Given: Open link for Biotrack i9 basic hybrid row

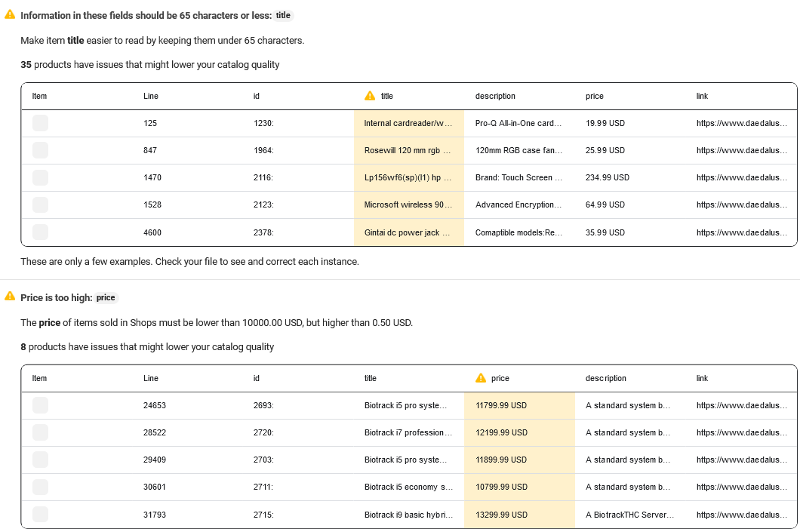Looking at the screenshot, I should 741,515.
